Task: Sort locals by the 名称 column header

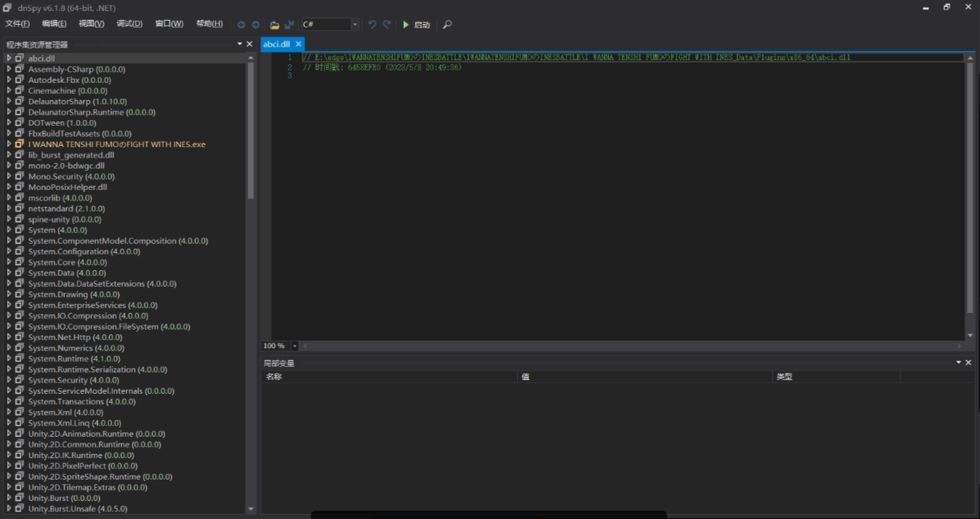Action: pyautogui.click(x=389, y=377)
